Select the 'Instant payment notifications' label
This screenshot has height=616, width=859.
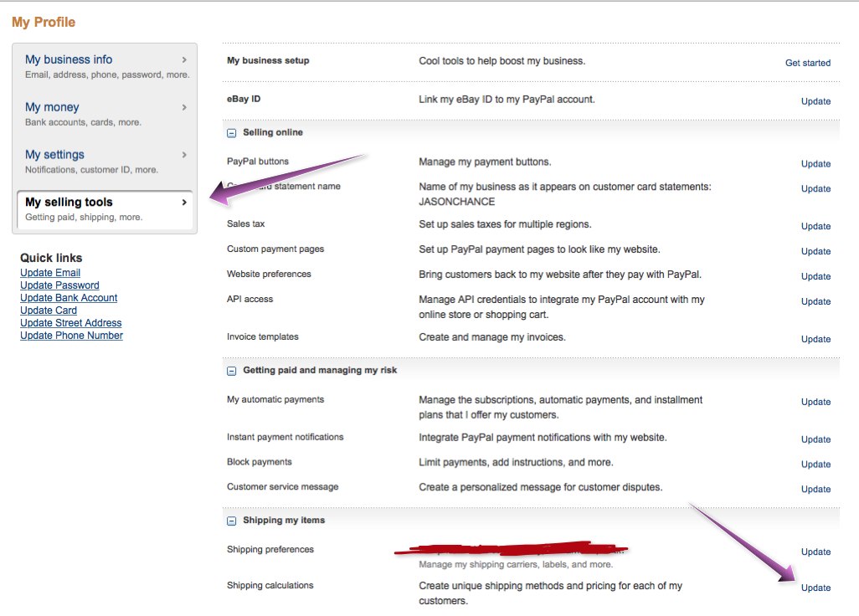(285, 437)
